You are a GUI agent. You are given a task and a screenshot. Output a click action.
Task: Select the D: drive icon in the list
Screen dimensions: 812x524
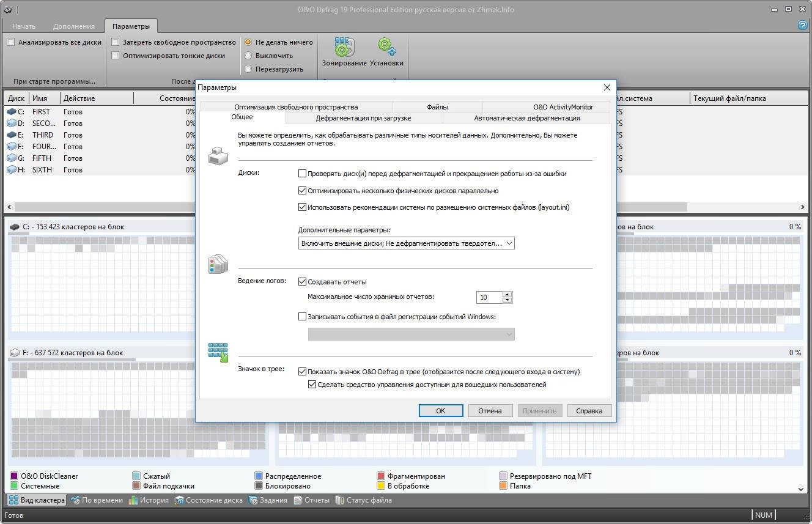point(12,124)
